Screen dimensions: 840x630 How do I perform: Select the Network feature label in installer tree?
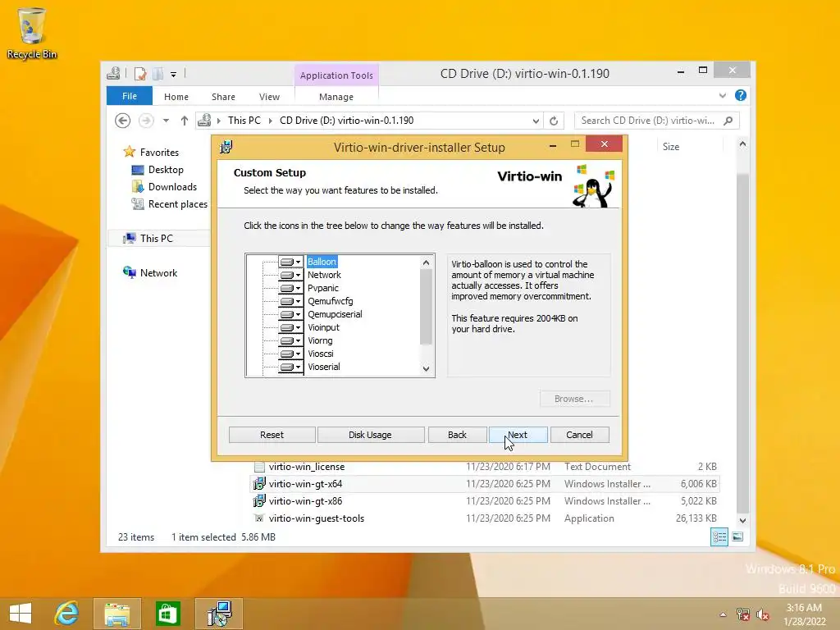(x=324, y=275)
